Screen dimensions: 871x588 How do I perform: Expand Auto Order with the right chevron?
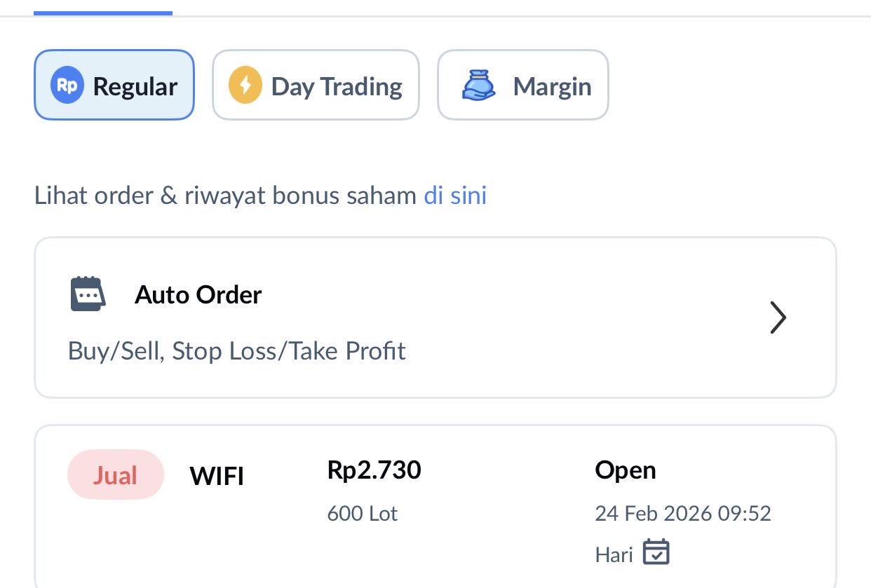click(x=778, y=318)
